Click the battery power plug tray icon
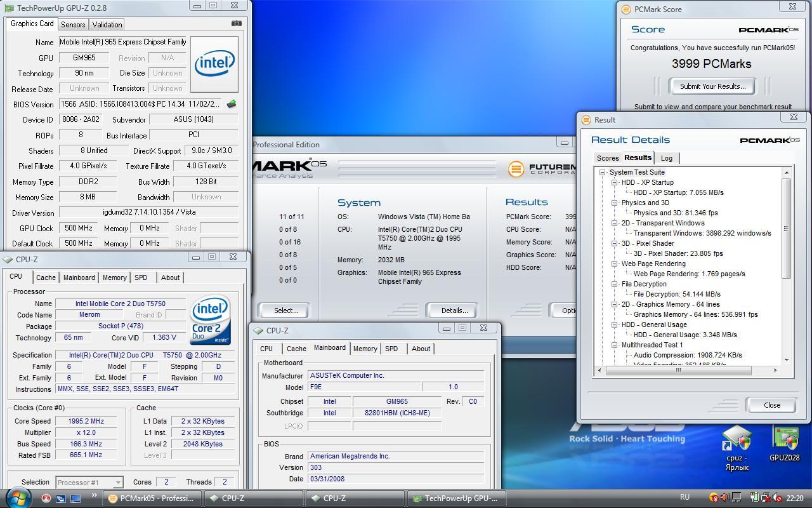The image size is (812, 508). point(755,498)
